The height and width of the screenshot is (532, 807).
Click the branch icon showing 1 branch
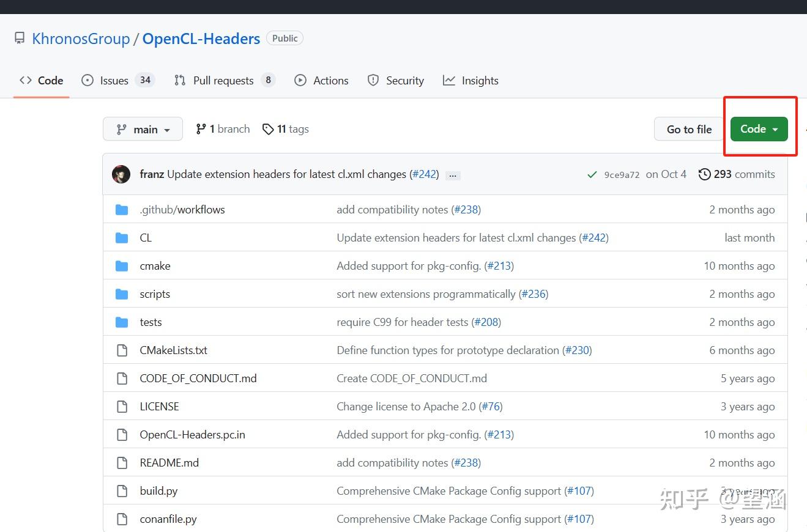201,129
